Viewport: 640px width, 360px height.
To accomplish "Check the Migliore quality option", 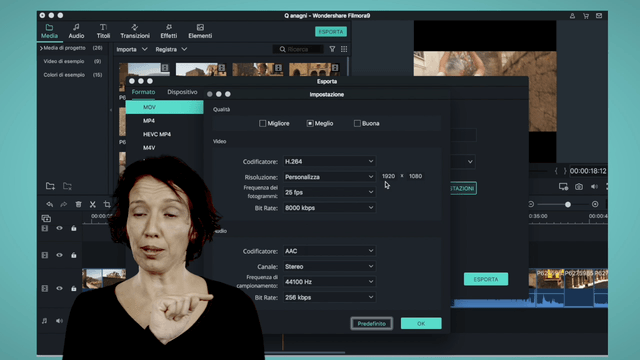I will 262,123.
